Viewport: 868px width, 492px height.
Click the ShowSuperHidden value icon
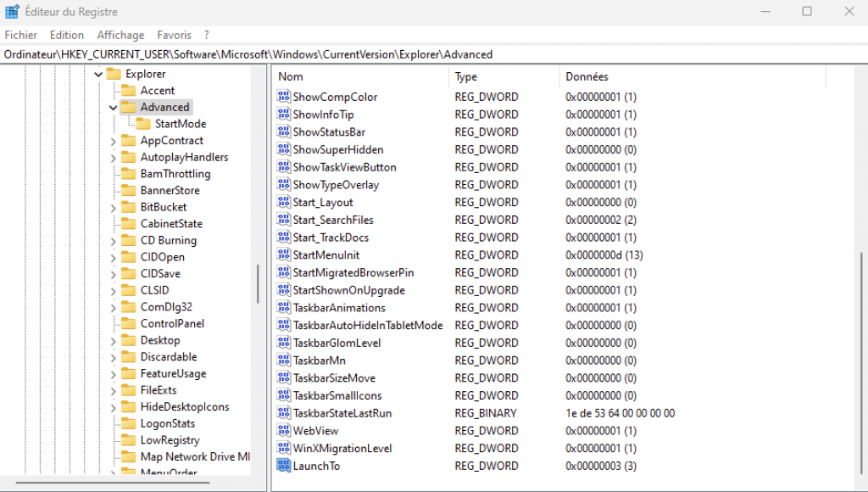(x=283, y=149)
